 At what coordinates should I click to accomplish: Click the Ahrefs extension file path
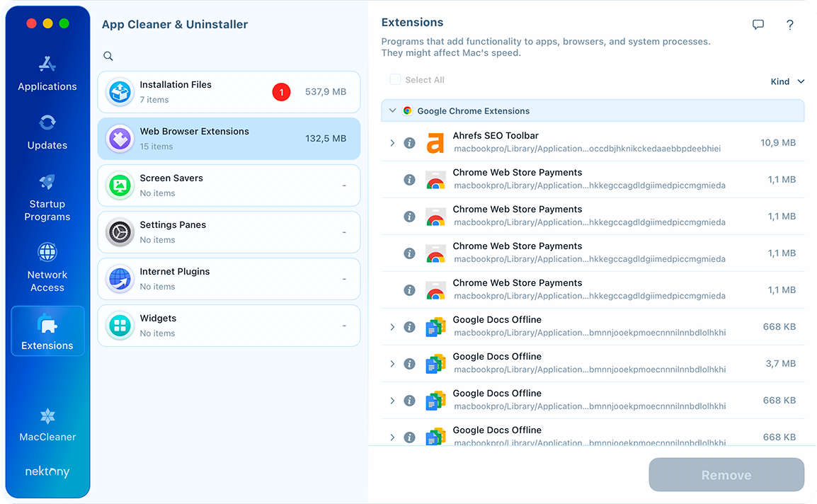[x=587, y=149]
